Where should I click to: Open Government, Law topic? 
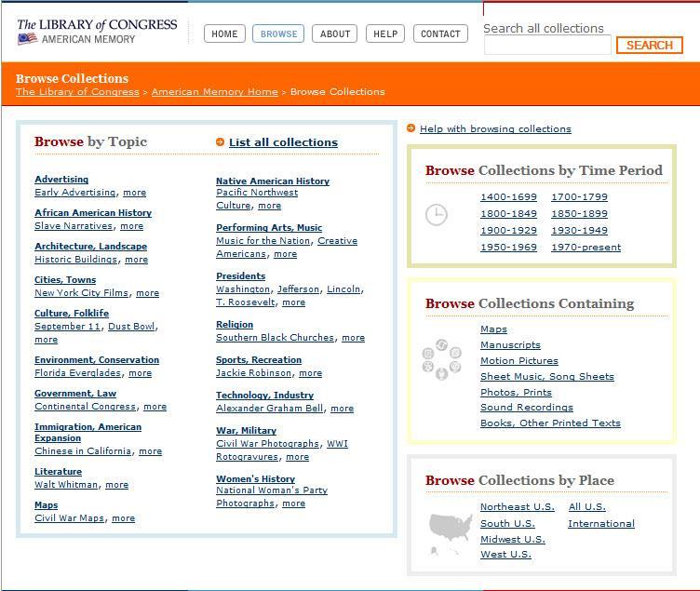[75, 394]
